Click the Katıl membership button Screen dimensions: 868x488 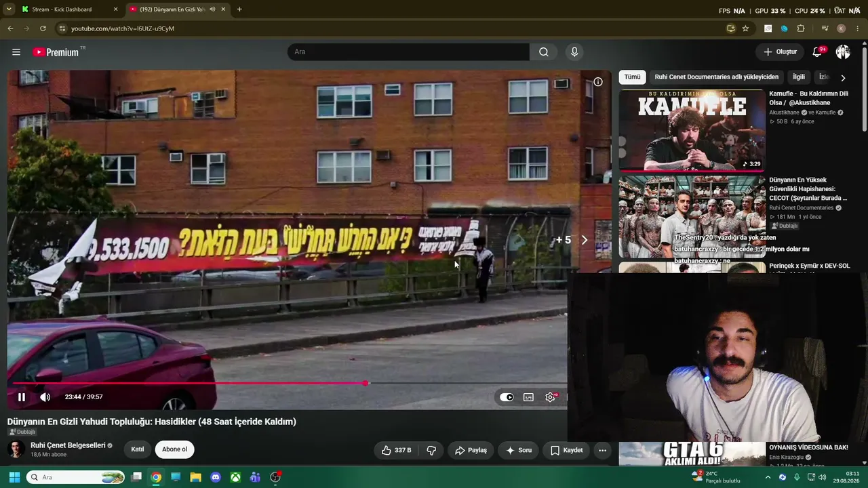tap(138, 449)
